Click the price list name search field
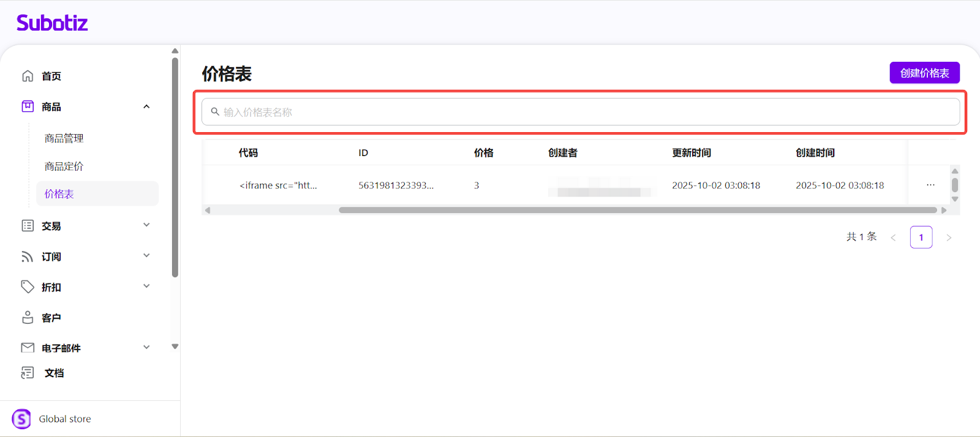Screen dimensions: 980x437 click(580, 112)
